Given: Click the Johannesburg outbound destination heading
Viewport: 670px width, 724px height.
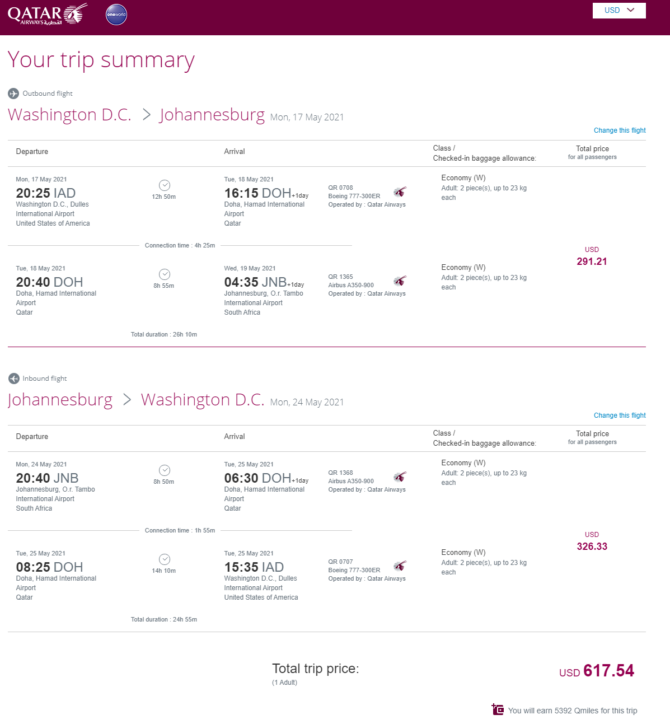Looking at the screenshot, I should tap(212, 115).
